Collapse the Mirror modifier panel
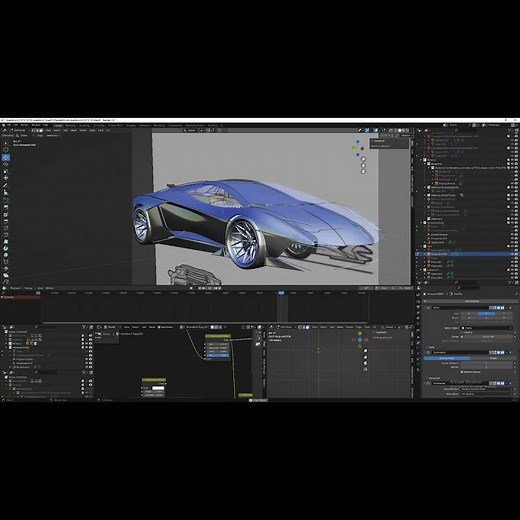The height and width of the screenshot is (520, 520). point(425,308)
